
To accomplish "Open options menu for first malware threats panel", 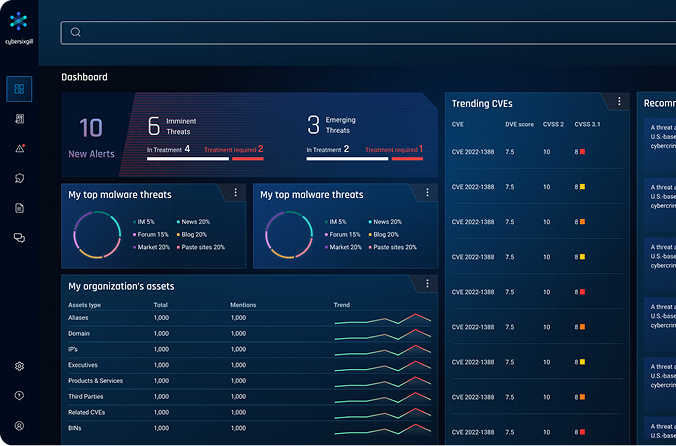I will tap(235, 192).
